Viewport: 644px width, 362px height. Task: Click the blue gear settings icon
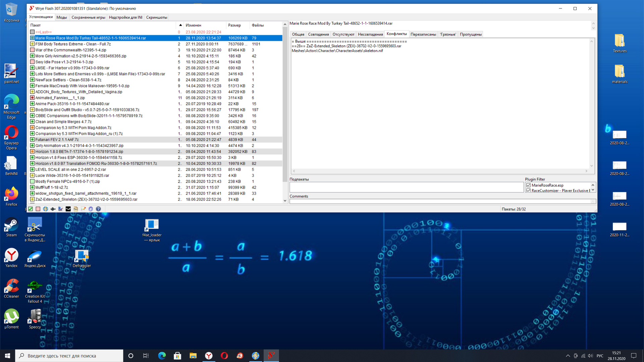[x=91, y=209]
